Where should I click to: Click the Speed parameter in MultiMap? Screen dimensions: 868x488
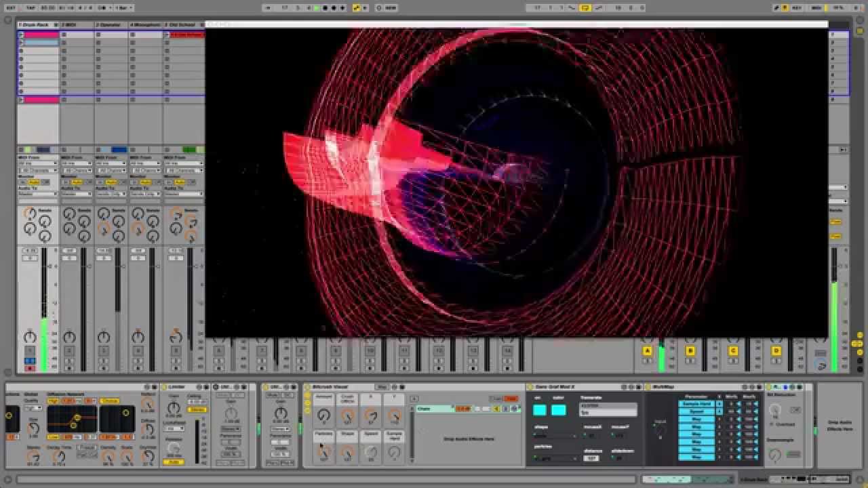[696, 411]
